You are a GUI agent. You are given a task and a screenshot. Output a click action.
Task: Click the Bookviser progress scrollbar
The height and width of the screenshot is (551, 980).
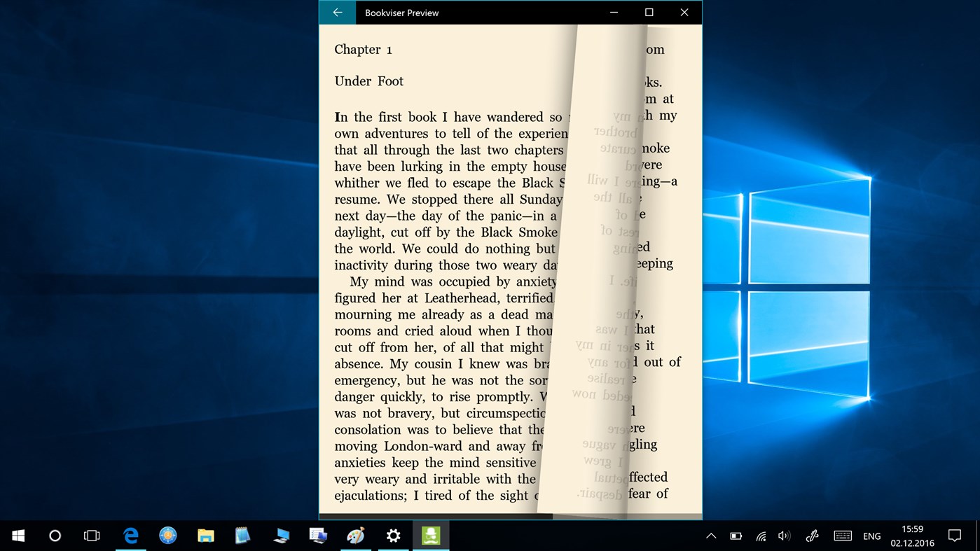coord(510,516)
